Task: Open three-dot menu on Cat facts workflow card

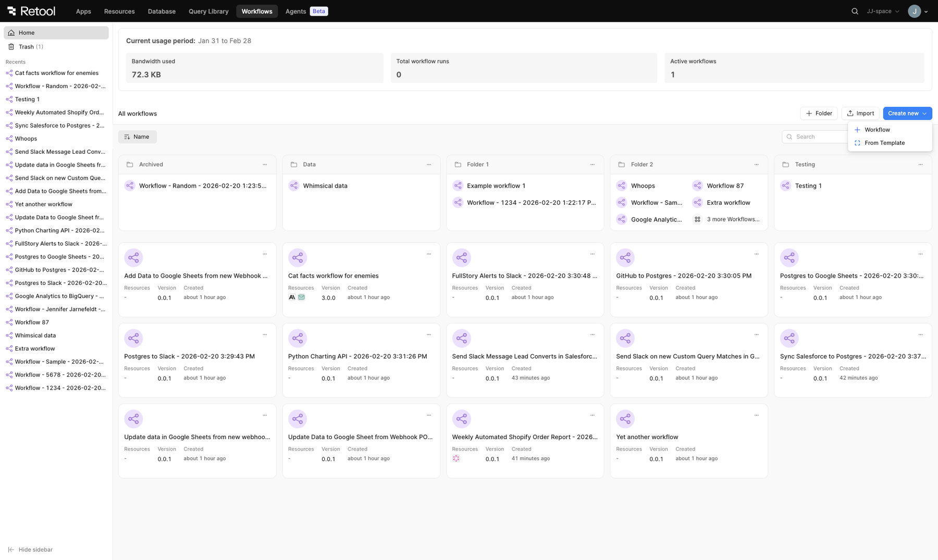Action: [429, 254]
